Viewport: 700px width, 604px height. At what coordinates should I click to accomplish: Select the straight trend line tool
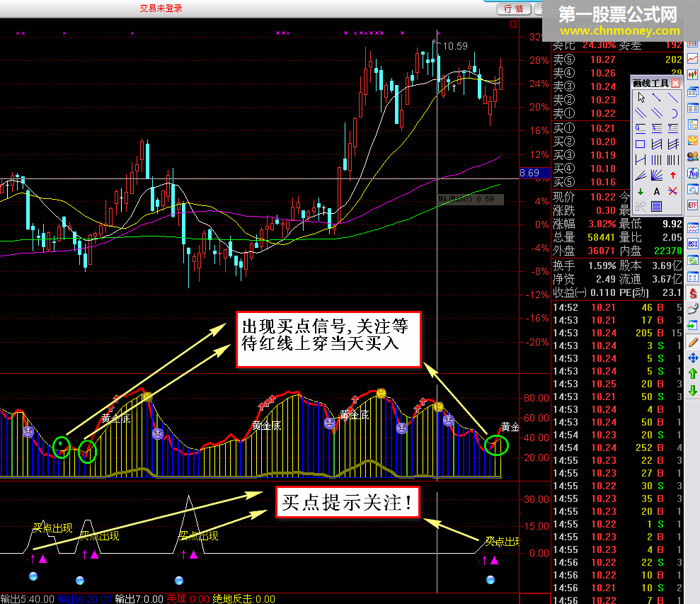673,98
